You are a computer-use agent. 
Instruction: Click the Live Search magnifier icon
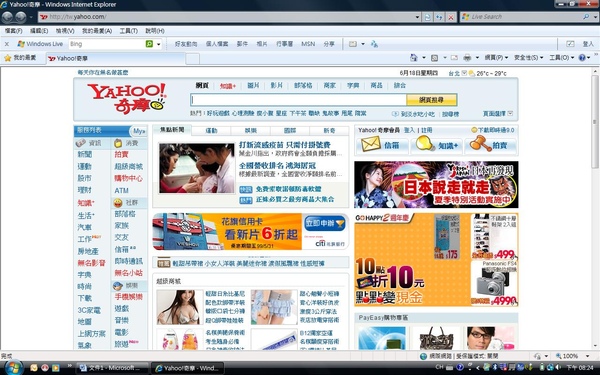586,17
